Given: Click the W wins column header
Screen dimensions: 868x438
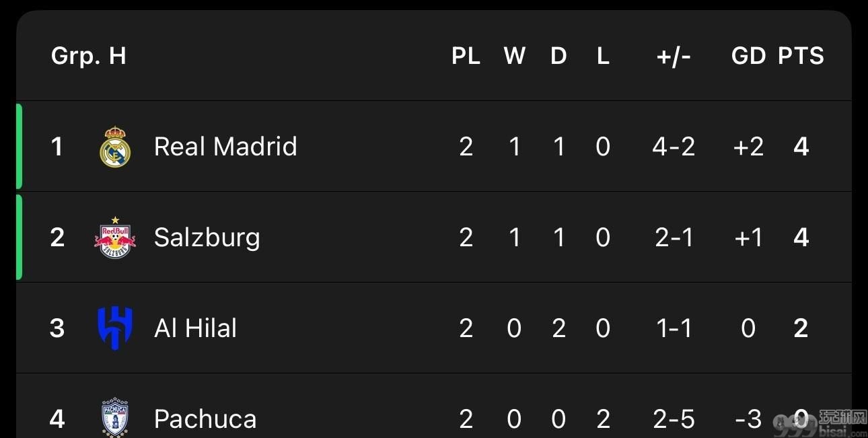Looking at the screenshot, I should pyautogui.click(x=515, y=56).
